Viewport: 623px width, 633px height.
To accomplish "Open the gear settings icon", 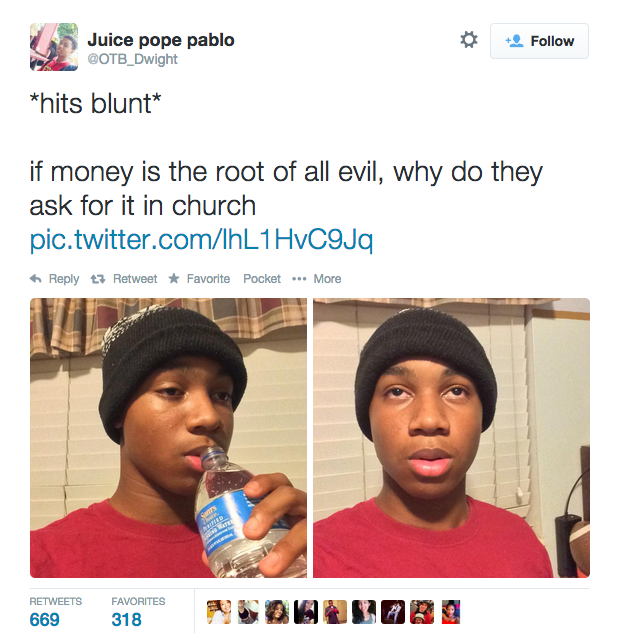I will coord(469,40).
